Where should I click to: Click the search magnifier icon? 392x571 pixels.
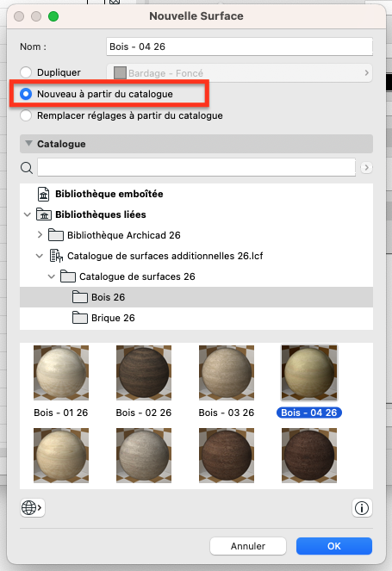click(x=27, y=168)
